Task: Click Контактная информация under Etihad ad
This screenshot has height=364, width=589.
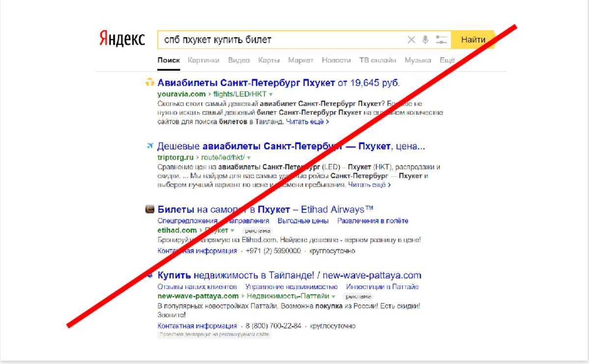Action: coord(197,251)
